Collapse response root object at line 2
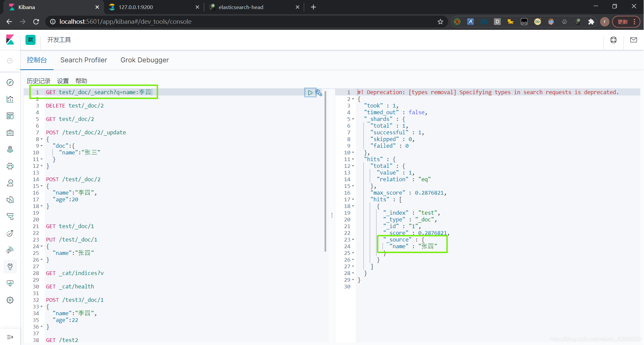 353,99
